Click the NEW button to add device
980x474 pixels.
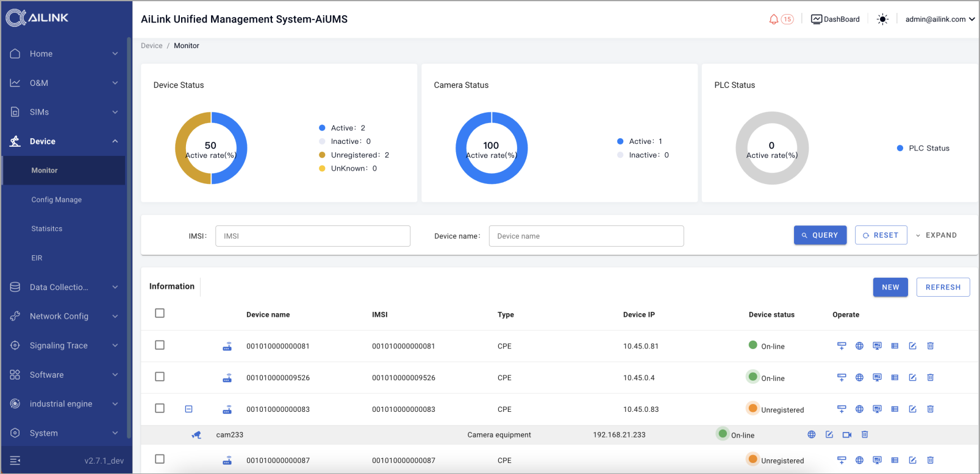click(890, 288)
